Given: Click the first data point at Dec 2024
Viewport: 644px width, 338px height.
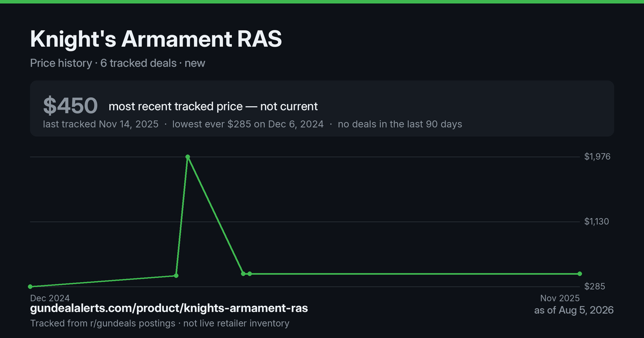Looking at the screenshot, I should click(x=30, y=286).
